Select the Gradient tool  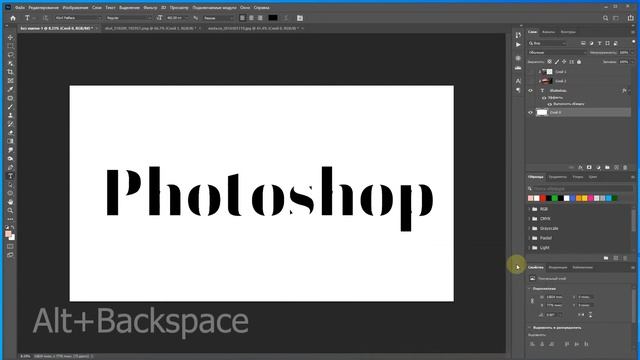pyautogui.click(x=10, y=141)
